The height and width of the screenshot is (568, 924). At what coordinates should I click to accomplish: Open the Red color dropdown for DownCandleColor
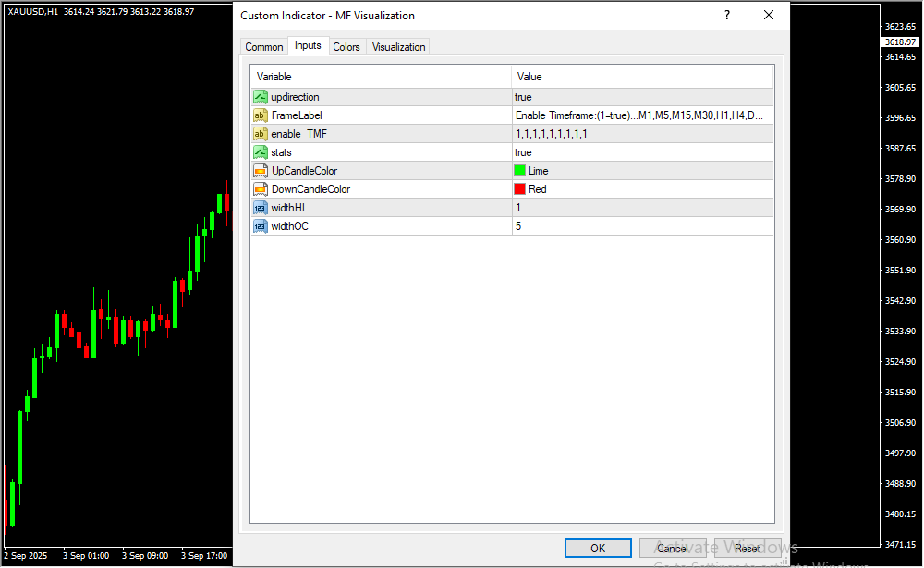[642, 189]
